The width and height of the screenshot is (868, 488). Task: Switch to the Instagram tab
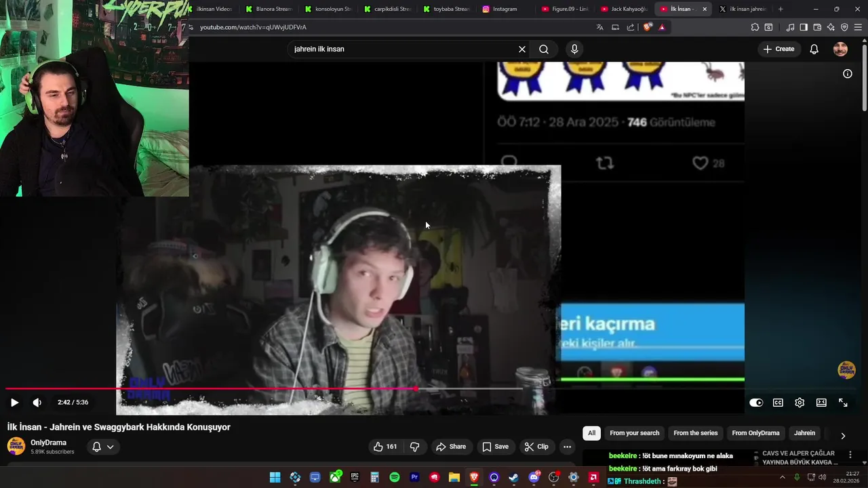505,9
